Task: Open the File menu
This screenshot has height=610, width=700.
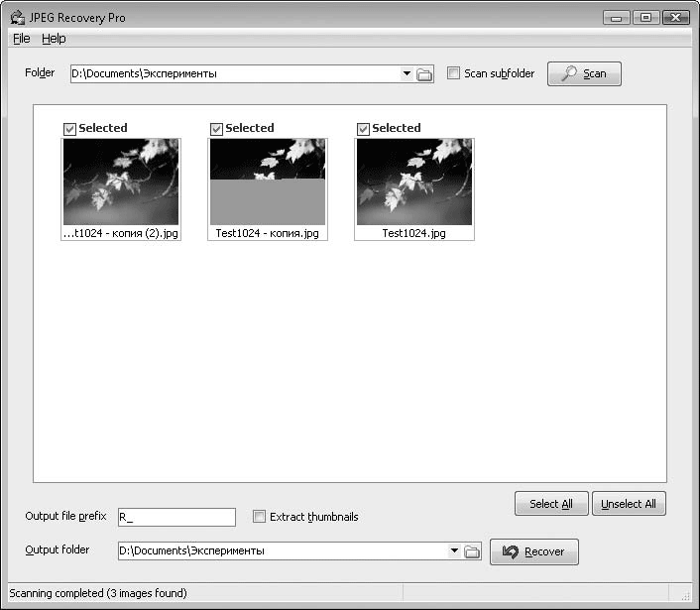Action: [x=22, y=39]
